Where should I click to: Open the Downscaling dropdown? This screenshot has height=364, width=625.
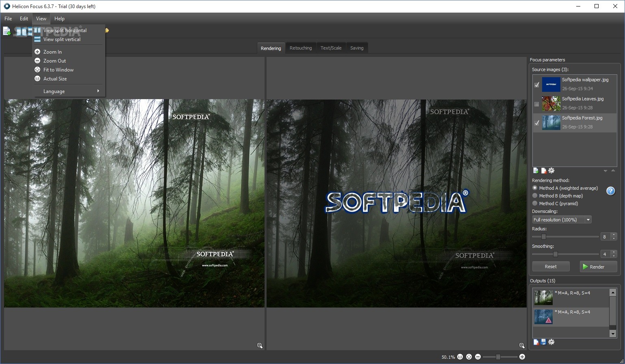562,220
